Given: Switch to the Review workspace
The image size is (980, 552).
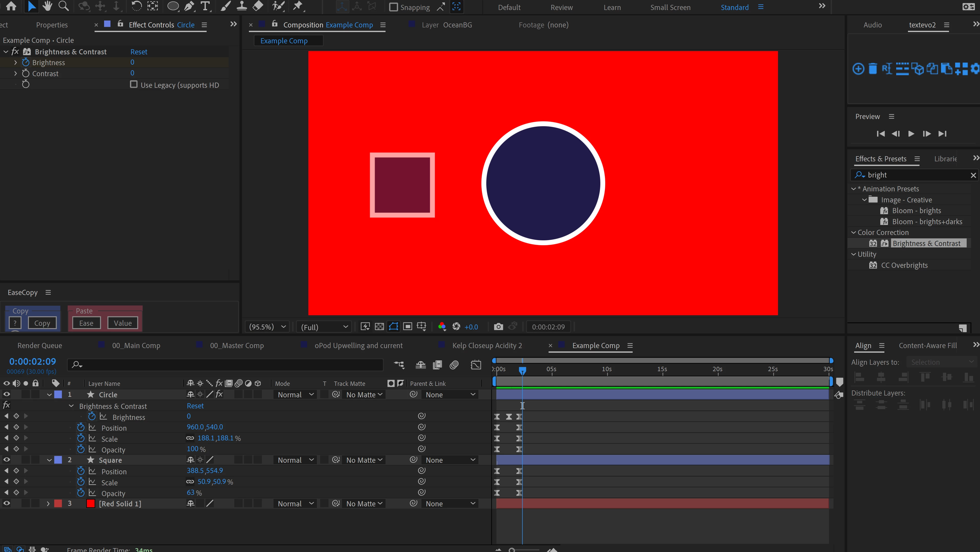Looking at the screenshot, I should point(561,7).
